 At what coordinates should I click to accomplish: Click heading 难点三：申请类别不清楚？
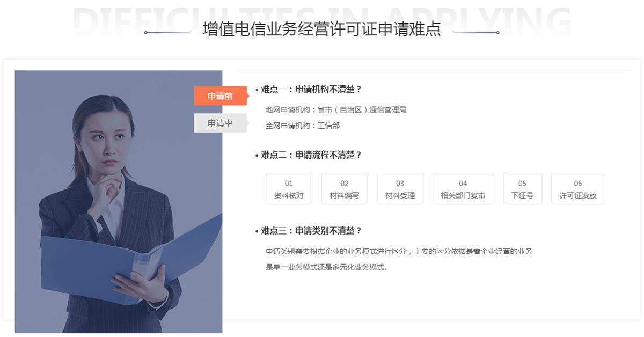coord(309,231)
